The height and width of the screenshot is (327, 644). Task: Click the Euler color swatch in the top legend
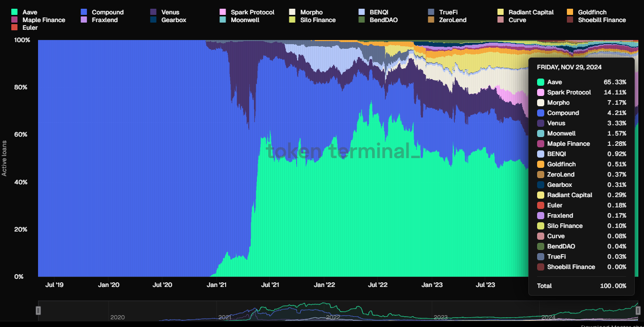pos(14,28)
